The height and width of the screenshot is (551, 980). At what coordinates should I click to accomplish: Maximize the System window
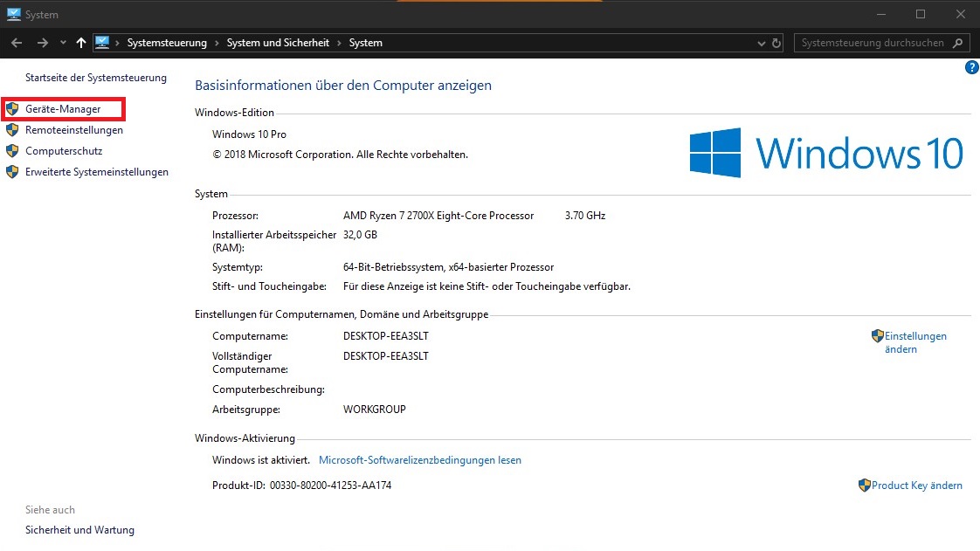[x=921, y=14]
